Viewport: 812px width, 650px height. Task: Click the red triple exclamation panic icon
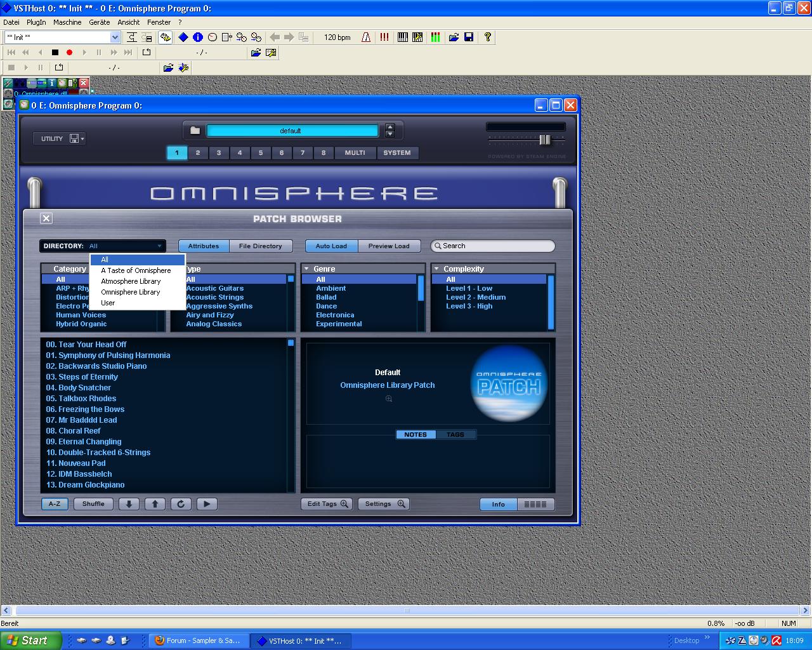click(x=384, y=37)
